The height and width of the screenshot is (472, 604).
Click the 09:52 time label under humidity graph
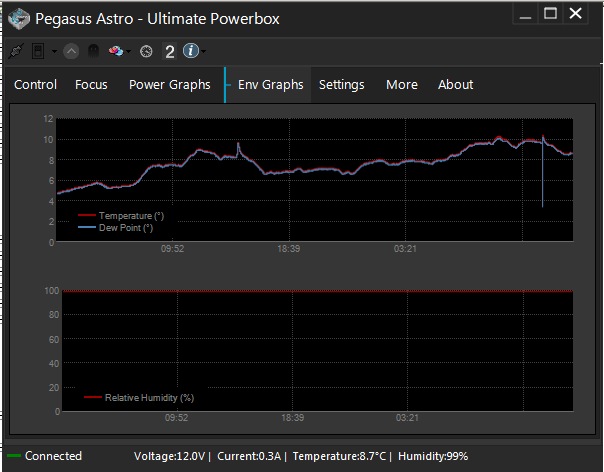point(176,418)
